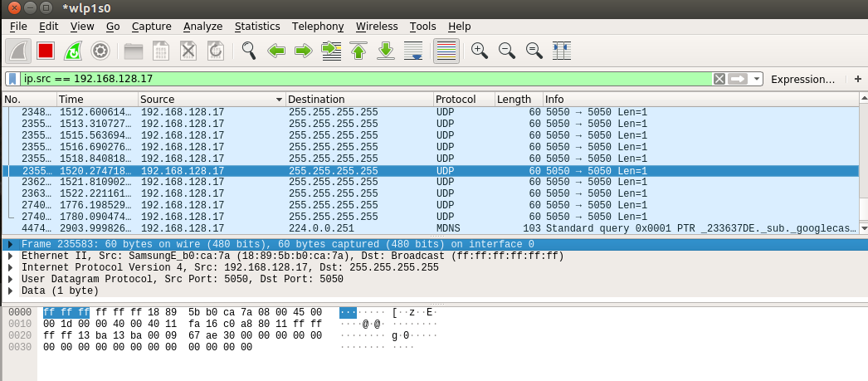Click the Expression… button
The height and width of the screenshot is (381, 868).
click(802, 79)
